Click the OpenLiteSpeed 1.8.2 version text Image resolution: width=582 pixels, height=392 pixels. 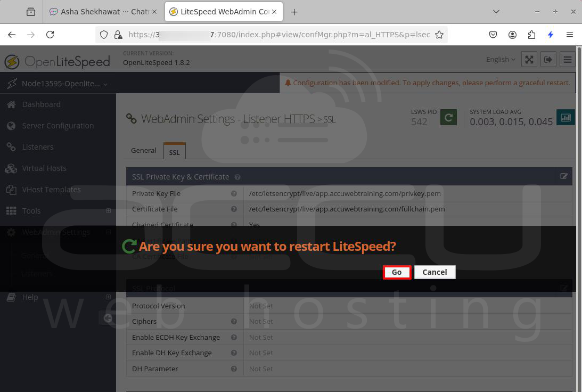tap(156, 63)
